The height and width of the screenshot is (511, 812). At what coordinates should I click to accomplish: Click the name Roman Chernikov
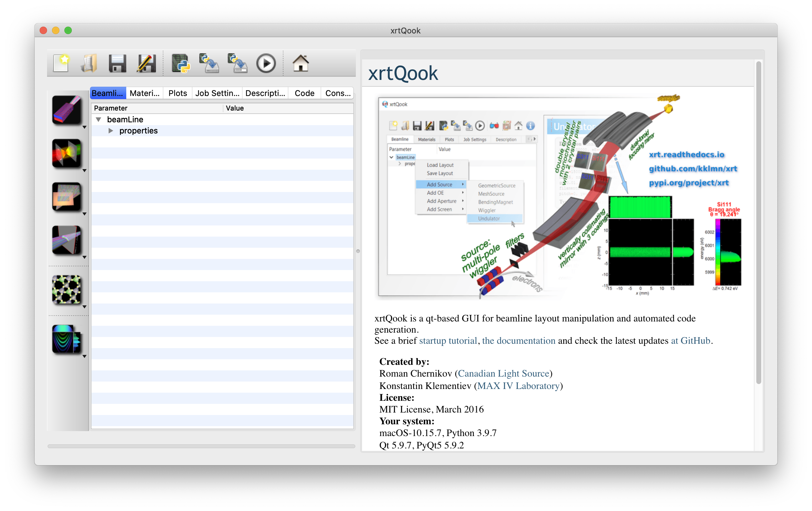[x=416, y=373]
